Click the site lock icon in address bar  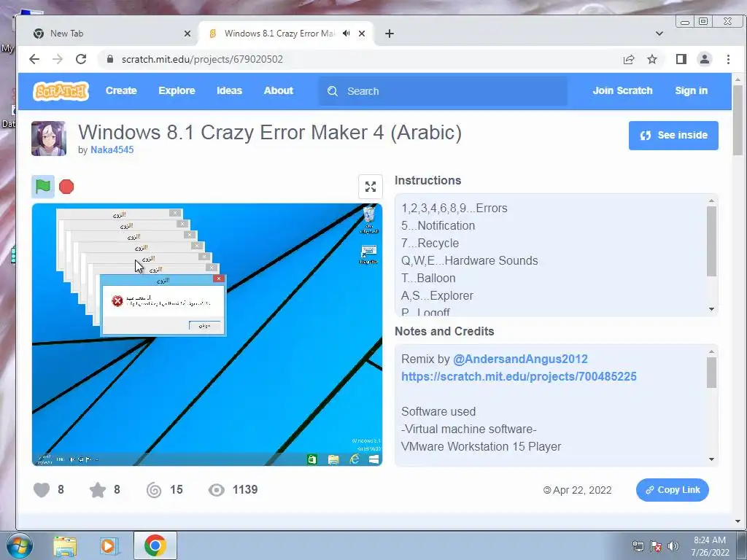click(x=110, y=59)
